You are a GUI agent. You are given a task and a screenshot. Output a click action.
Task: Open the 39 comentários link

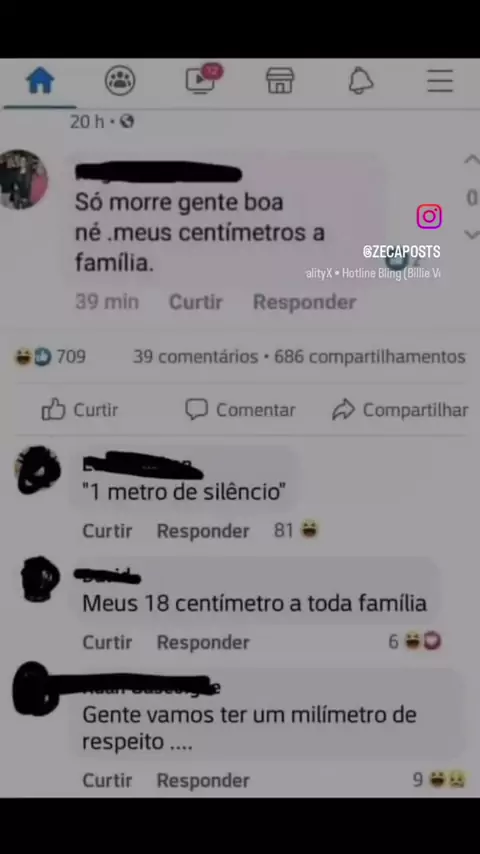196,357
